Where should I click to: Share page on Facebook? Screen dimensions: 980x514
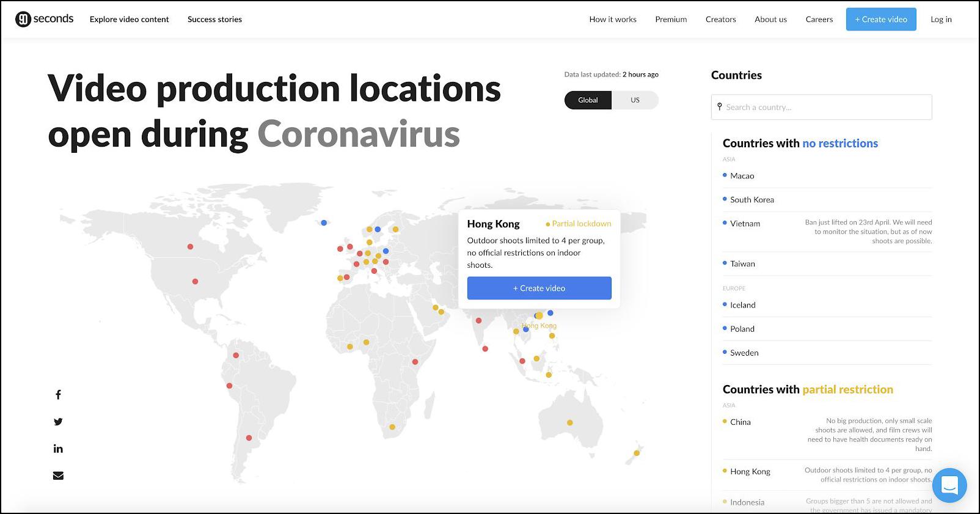pos(58,395)
